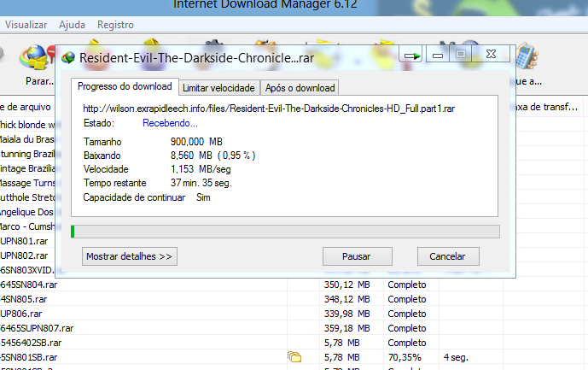
Task: Click the IDM globe icon in dialog title
Action: [x=68, y=58]
